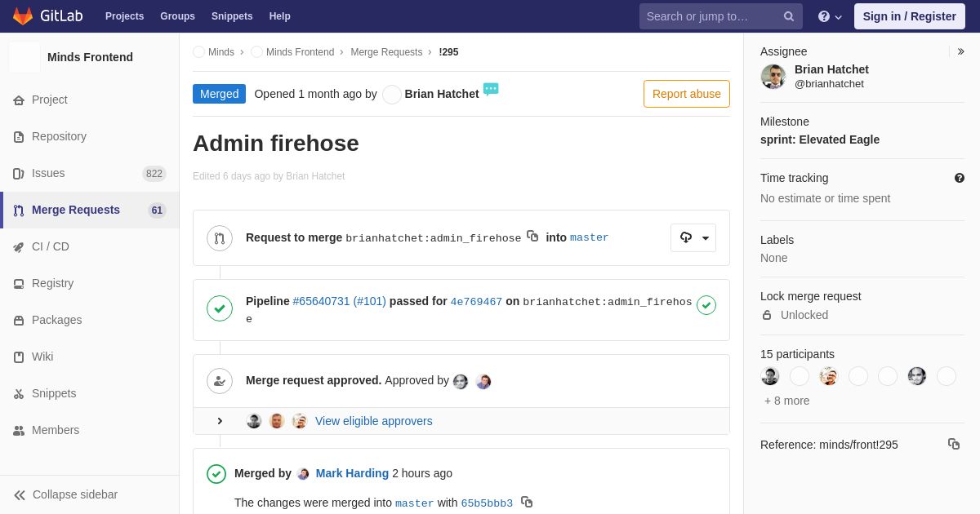The height and width of the screenshot is (514, 980).
Task: Click assignee Brian Hatchet avatar
Action: coord(773,77)
